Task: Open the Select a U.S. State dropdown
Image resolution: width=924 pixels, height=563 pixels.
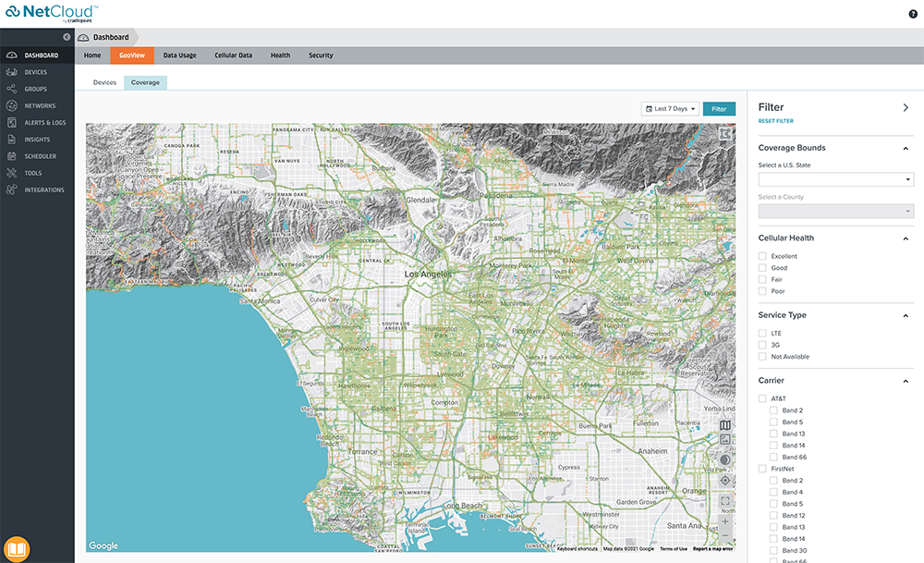Action: click(835, 179)
